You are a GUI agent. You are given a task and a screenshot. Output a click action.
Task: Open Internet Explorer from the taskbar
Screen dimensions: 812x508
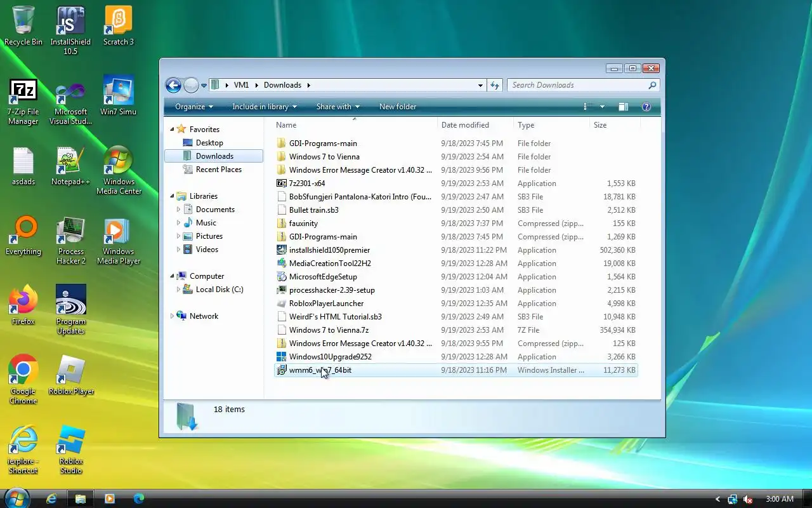[52, 498]
